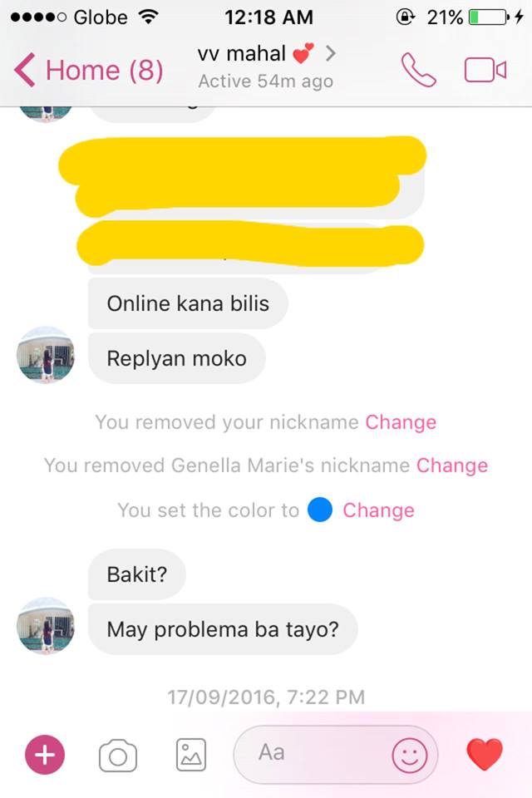Viewport: 532px width, 798px height.
Task: Open sender avatar beside Replyan moko
Action: pos(46,355)
